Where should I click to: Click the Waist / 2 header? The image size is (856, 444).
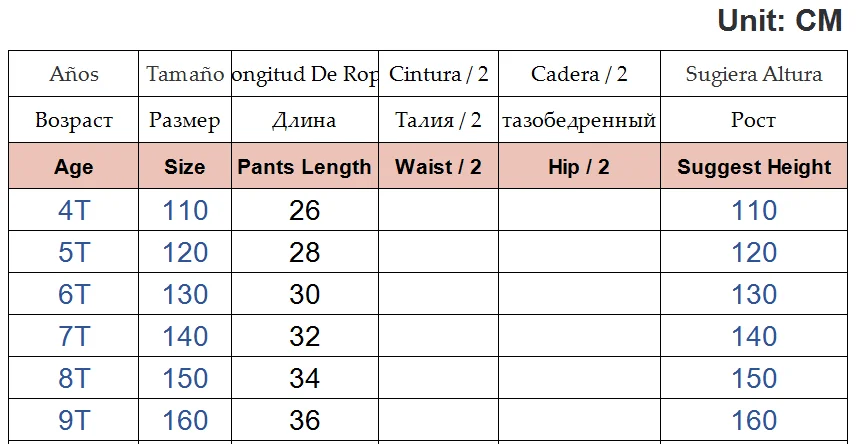pyautogui.click(x=438, y=167)
